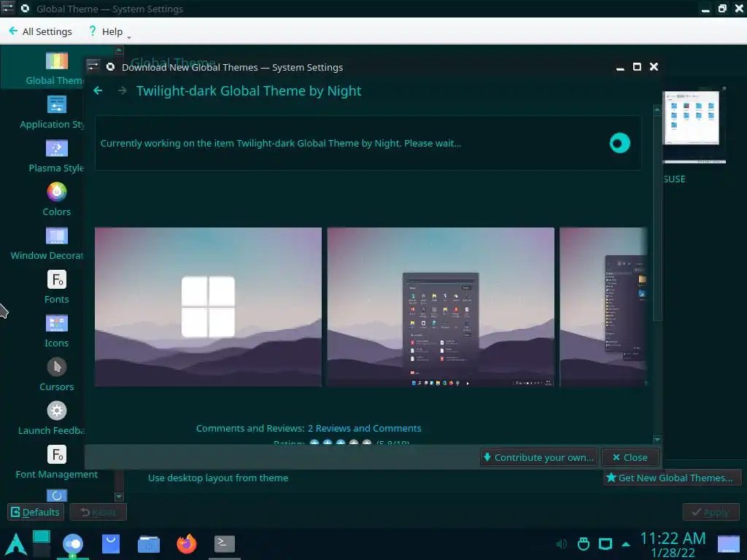Open the Arch application launcher
Viewport: 747px width, 560px height.
[15, 544]
